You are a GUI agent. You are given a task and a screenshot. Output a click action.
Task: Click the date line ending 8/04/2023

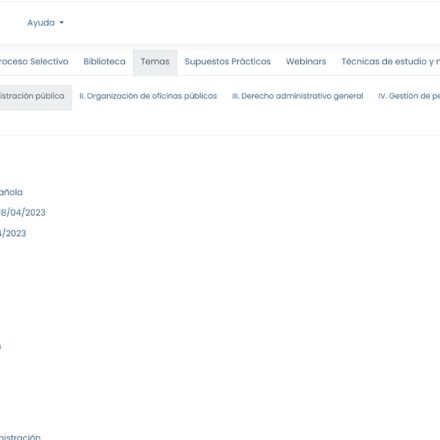pos(23,213)
